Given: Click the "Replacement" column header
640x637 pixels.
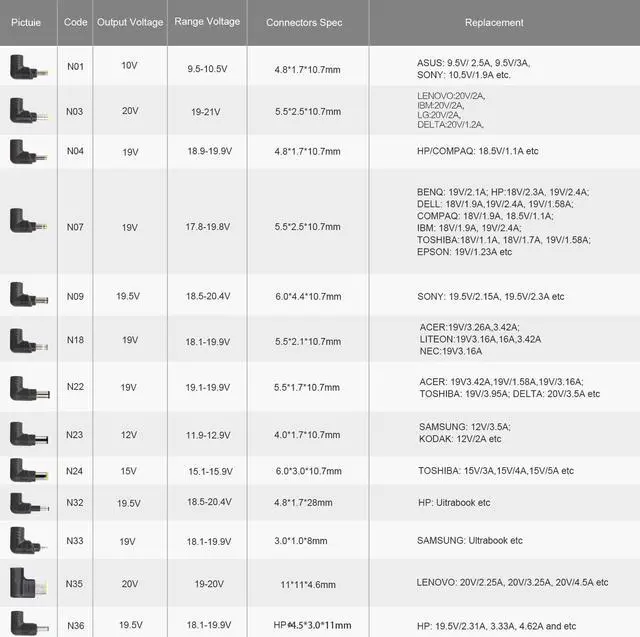Looking at the screenshot, I should 494,22.
